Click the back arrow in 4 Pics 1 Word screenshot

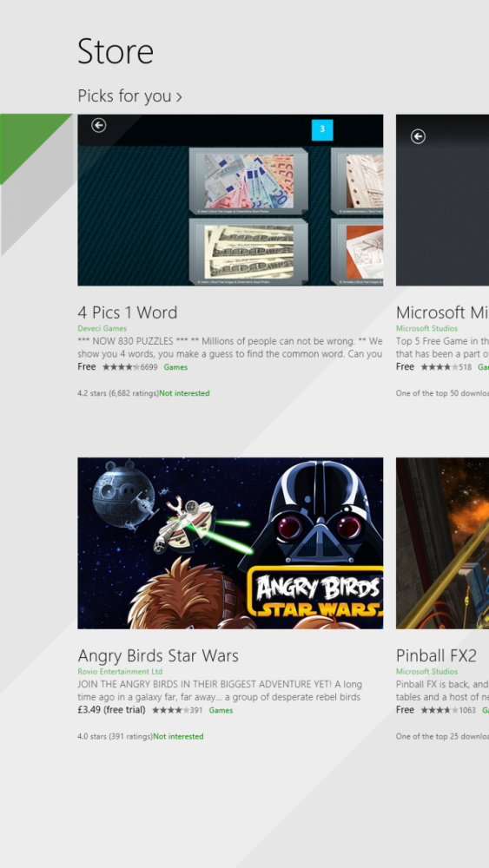click(98, 126)
